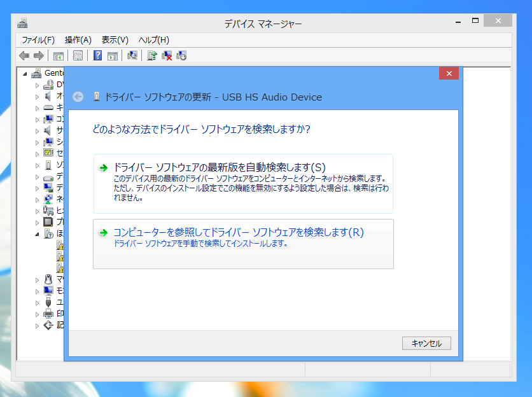Open the 表示(V) menu
Image resolution: width=532 pixels, height=397 pixels.
(115, 40)
